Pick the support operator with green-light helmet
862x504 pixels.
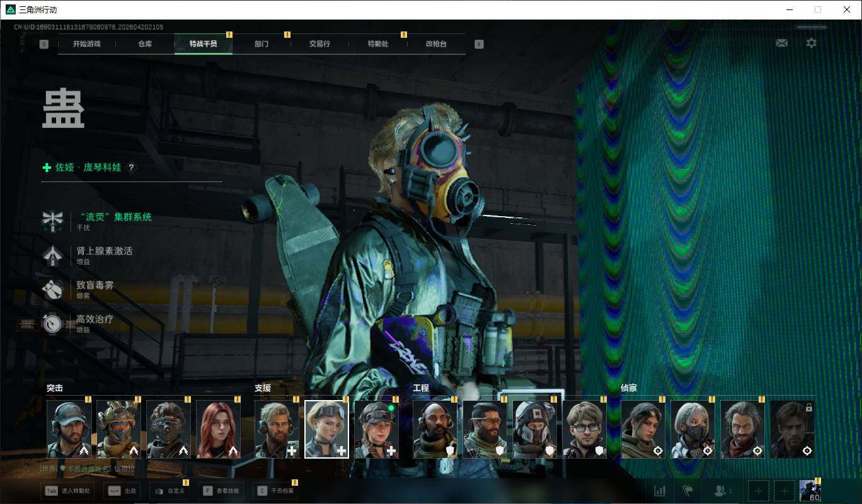pyautogui.click(x=377, y=429)
